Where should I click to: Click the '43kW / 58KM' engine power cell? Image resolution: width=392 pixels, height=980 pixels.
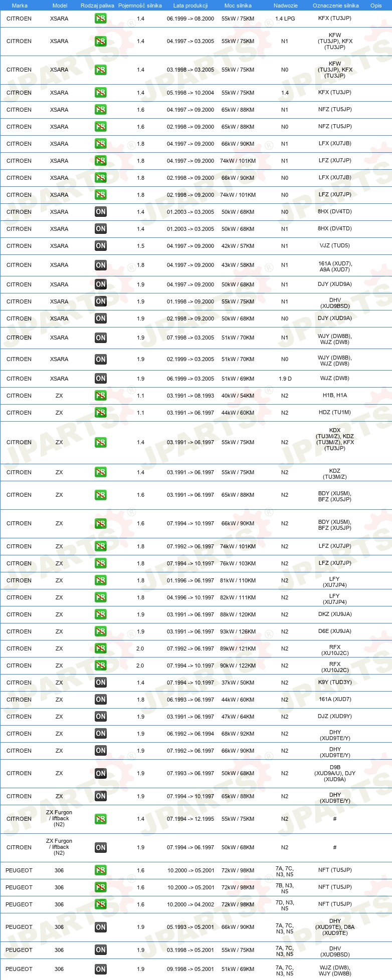[x=238, y=265]
